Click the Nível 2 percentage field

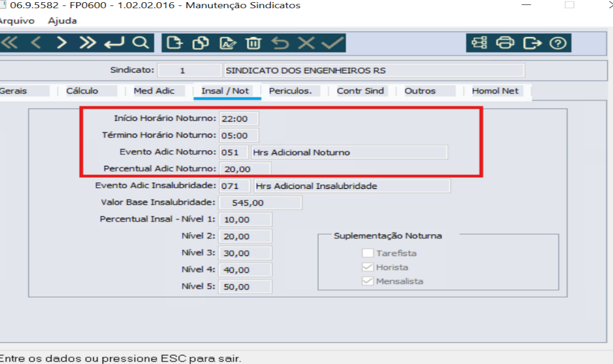(x=245, y=236)
